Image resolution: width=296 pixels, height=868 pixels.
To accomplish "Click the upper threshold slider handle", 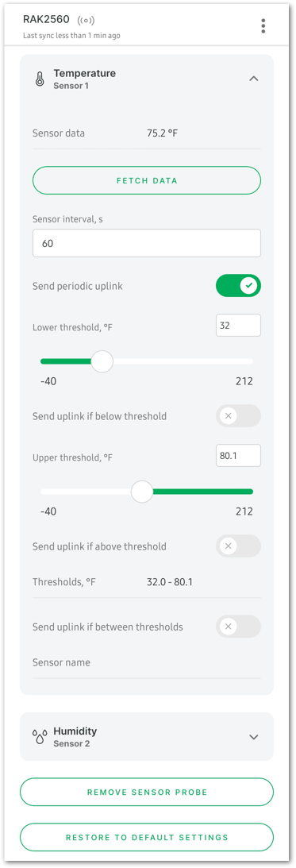I will [x=142, y=492].
